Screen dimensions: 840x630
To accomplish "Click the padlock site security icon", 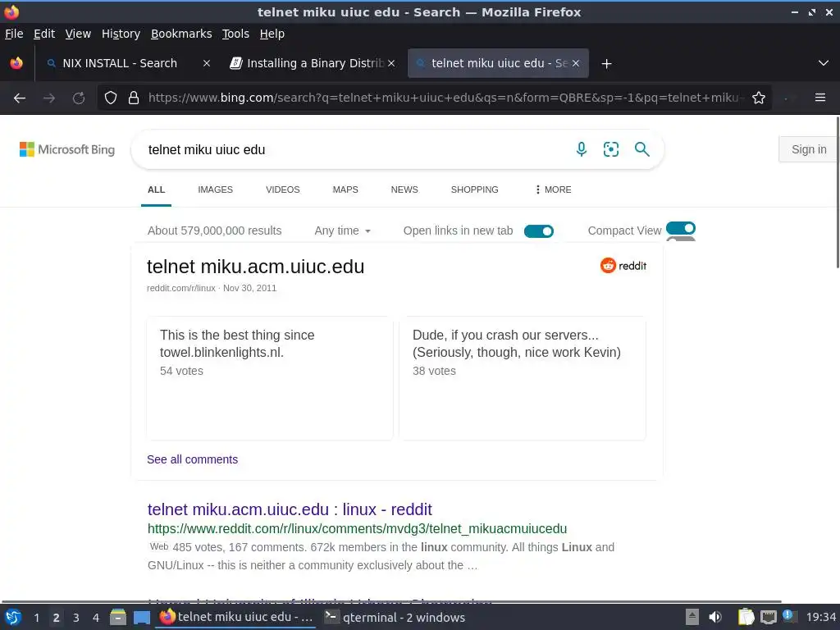I will tap(134, 98).
